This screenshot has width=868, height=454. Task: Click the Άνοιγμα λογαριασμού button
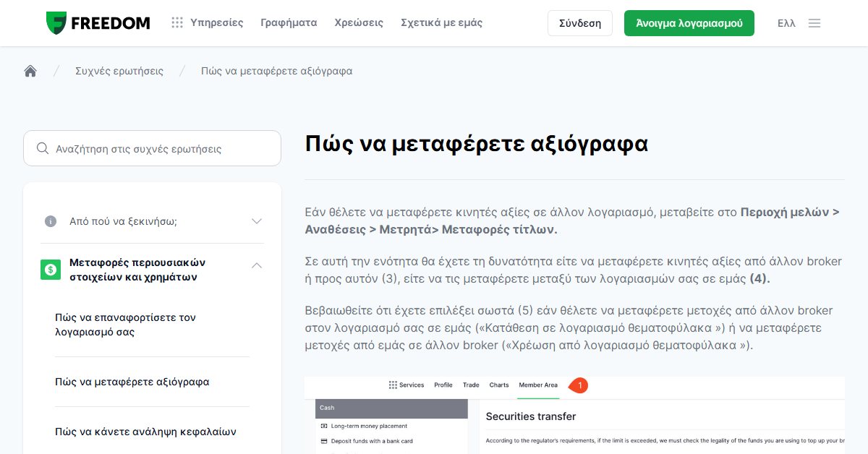pyautogui.click(x=689, y=23)
